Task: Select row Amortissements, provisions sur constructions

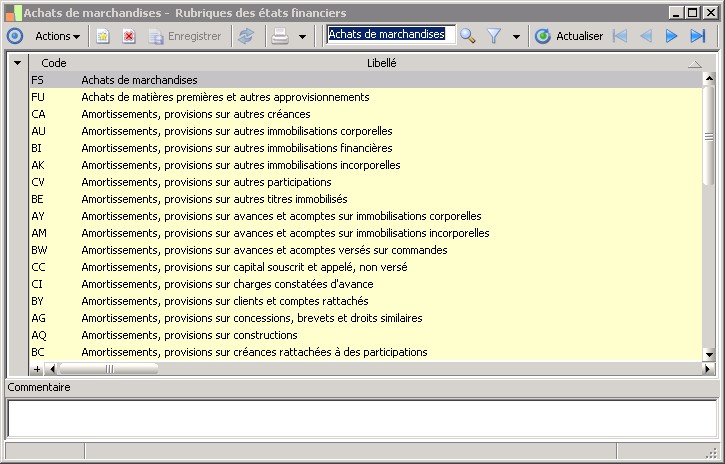Action: tap(366, 335)
